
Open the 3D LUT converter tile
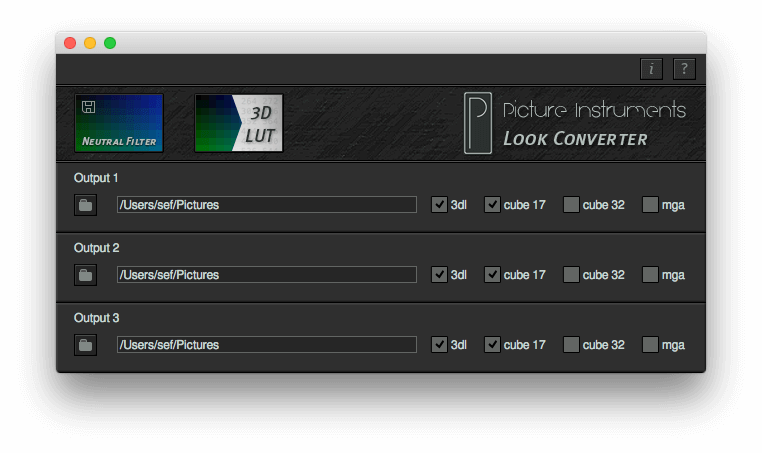[239, 123]
